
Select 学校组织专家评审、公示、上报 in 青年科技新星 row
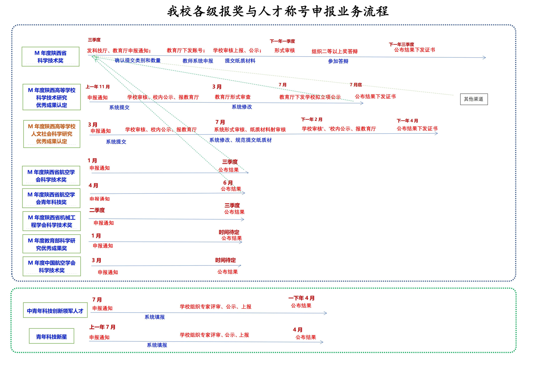214,335
